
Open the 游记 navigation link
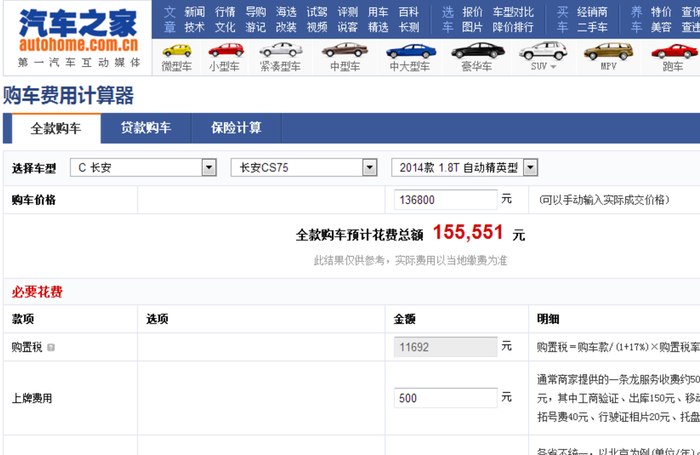tap(256, 27)
